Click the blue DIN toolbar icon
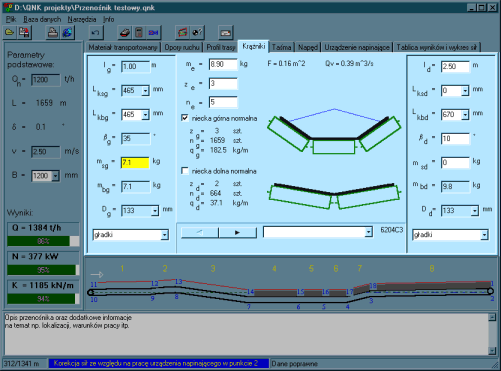Viewport: 501px width, 371px height. [x=153, y=32]
